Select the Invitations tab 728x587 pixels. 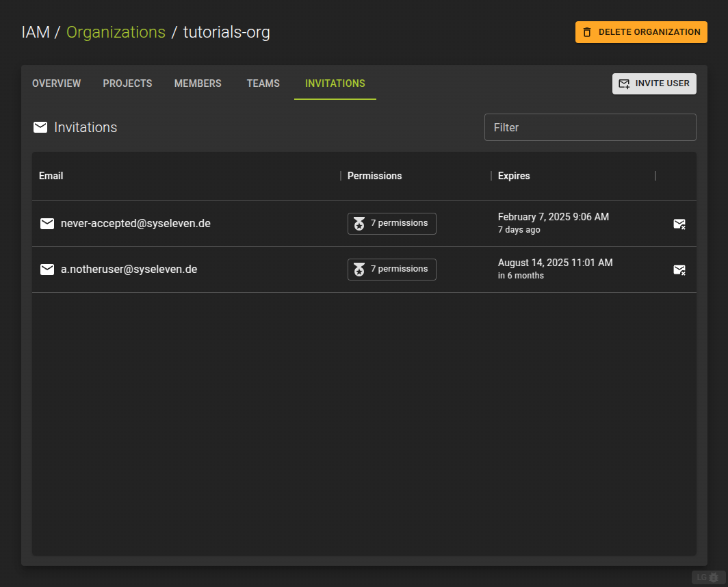(335, 83)
